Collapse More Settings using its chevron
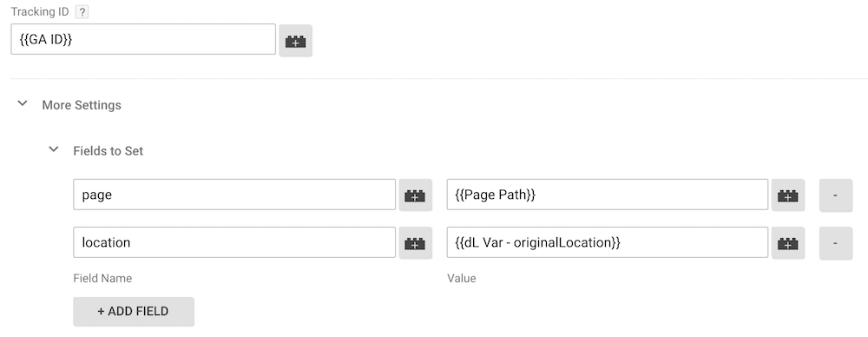 23,103
